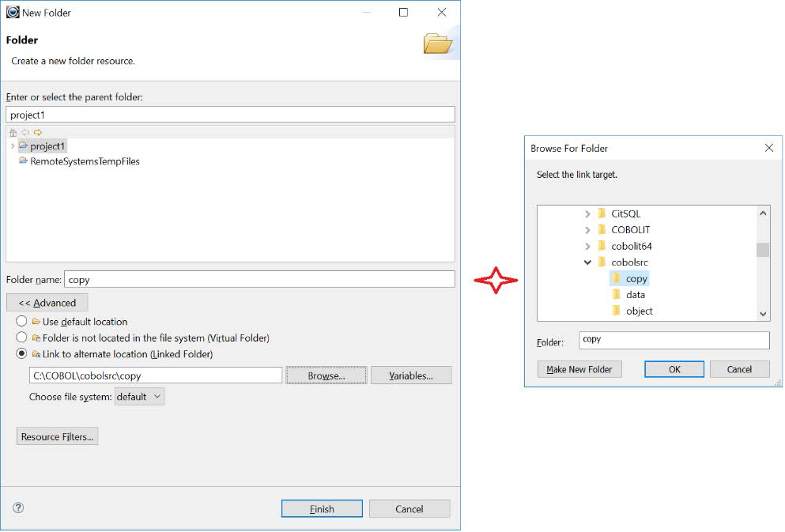
Task: Open the Variables dialog
Action: [409, 375]
